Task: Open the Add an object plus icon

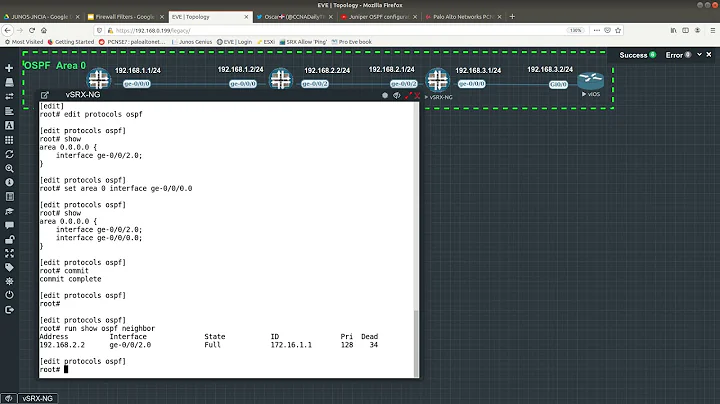Action: [x=9, y=68]
